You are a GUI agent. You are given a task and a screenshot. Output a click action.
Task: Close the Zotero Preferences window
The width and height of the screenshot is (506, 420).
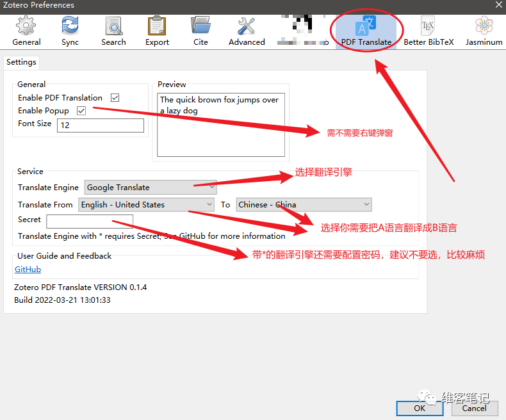pos(498,5)
